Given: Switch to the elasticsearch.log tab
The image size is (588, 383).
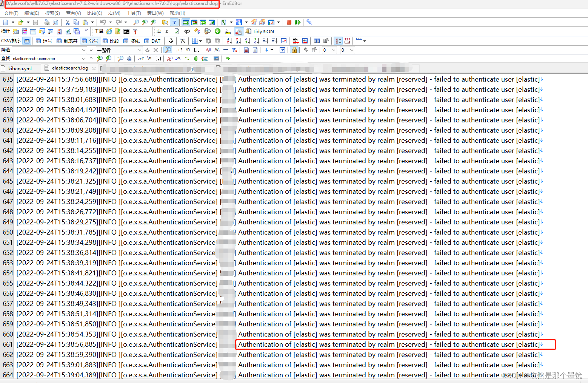Looking at the screenshot, I should click(x=70, y=68).
